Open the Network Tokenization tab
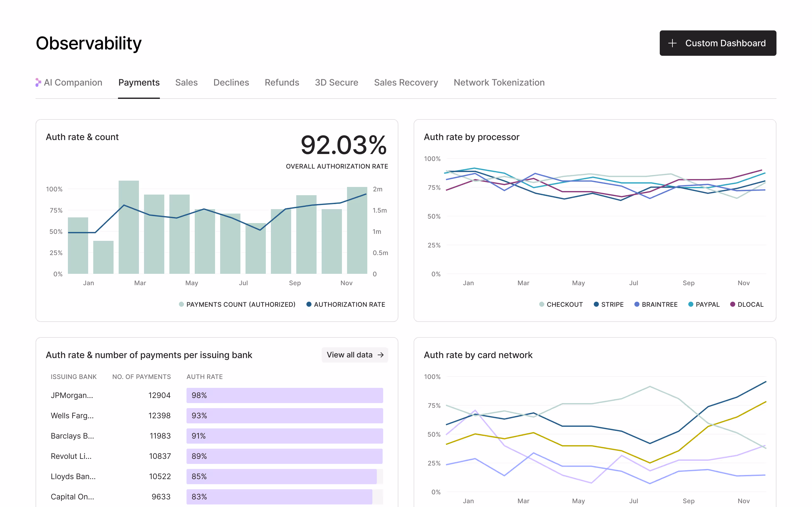The width and height of the screenshot is (812, 507). tap(499, 82)
